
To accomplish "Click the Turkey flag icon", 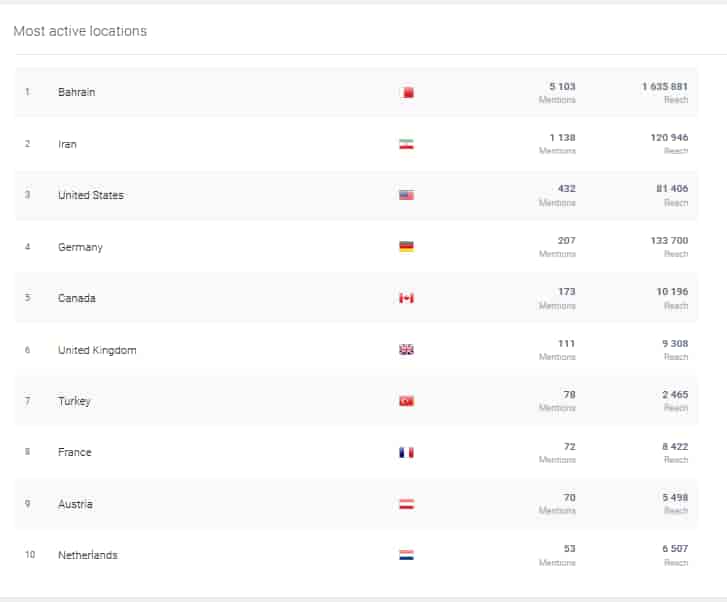I will click(406, 401).
